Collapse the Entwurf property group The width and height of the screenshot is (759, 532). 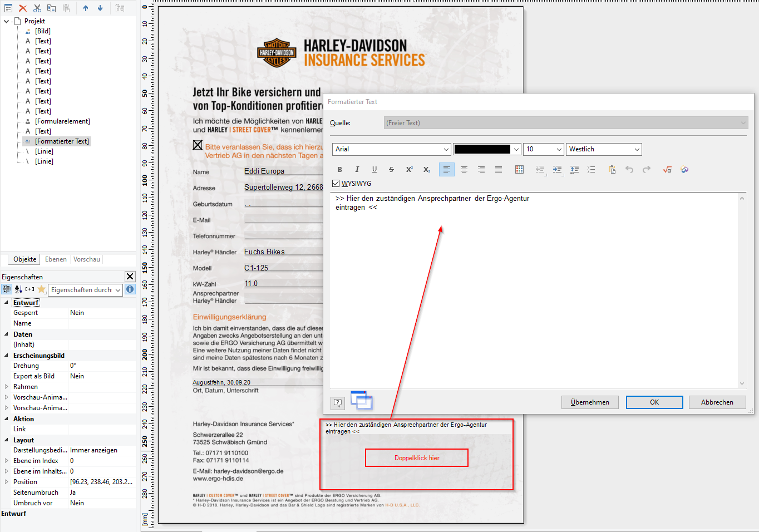[x=6, y=303]
